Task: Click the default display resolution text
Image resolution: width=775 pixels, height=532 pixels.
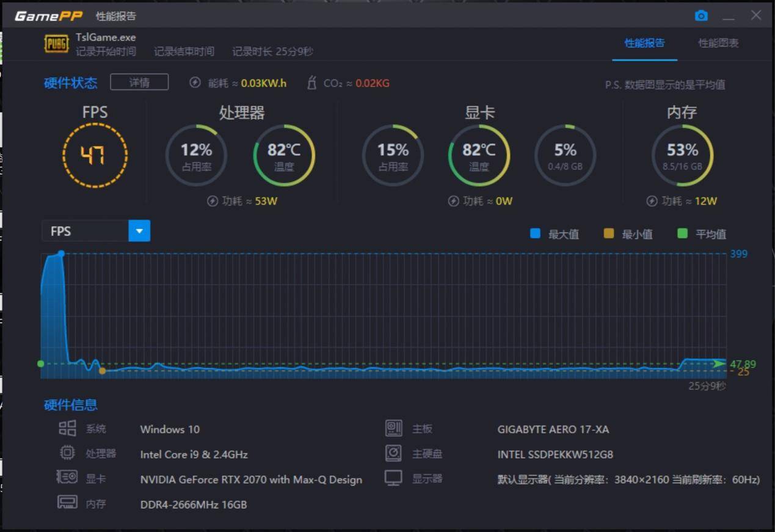Action: tap(628, 479)
